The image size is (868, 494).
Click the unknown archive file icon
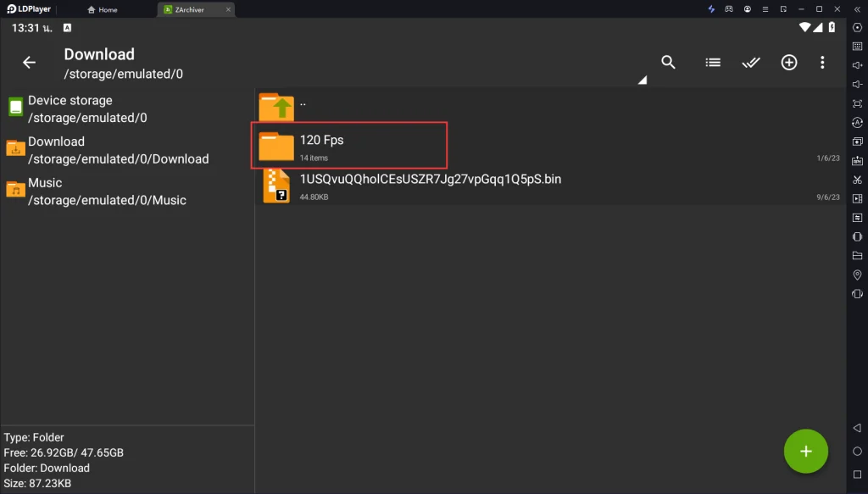pos(276,186)
